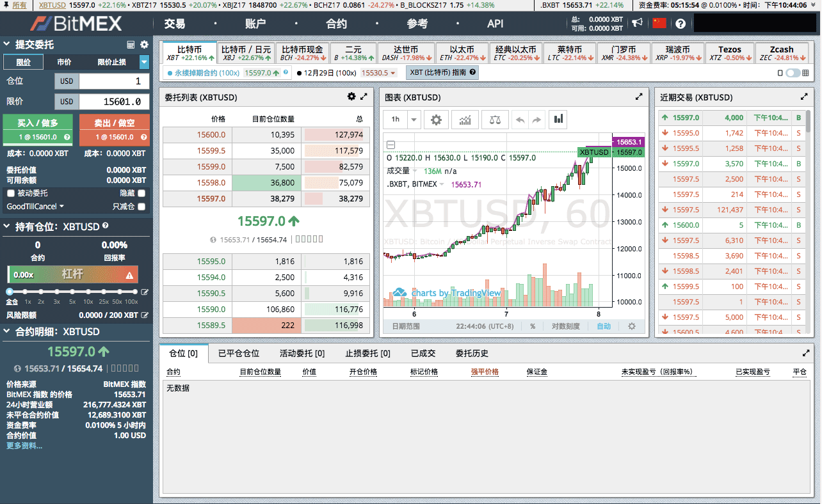The width and height of the screenshot is (822, 504).
Task: Collapse the 持有仓位 section
Action: tap(7, 226)
